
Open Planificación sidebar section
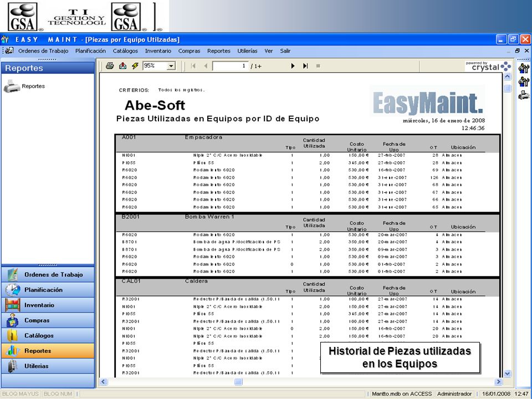click(x=48, y=290)
